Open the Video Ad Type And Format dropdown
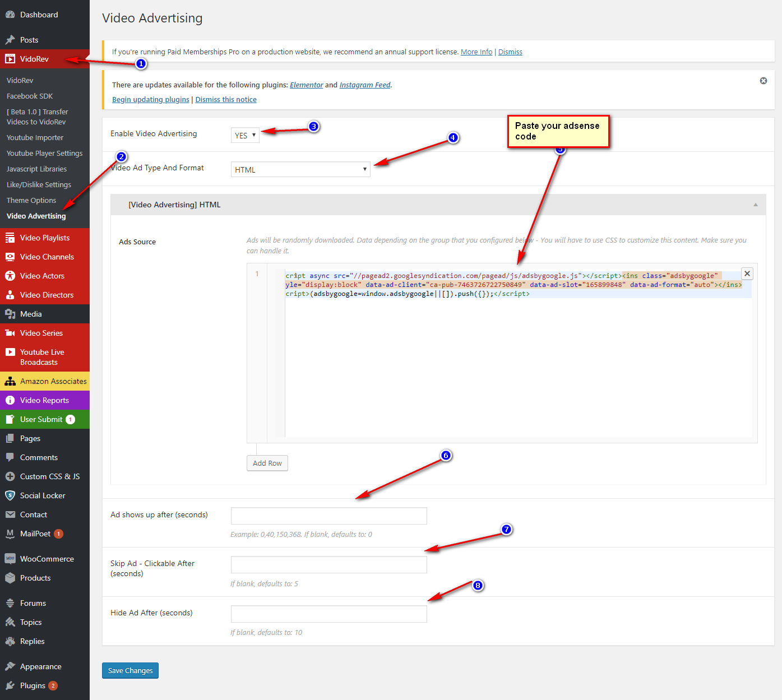Screen dimensions: 782x700 [300, 169]
